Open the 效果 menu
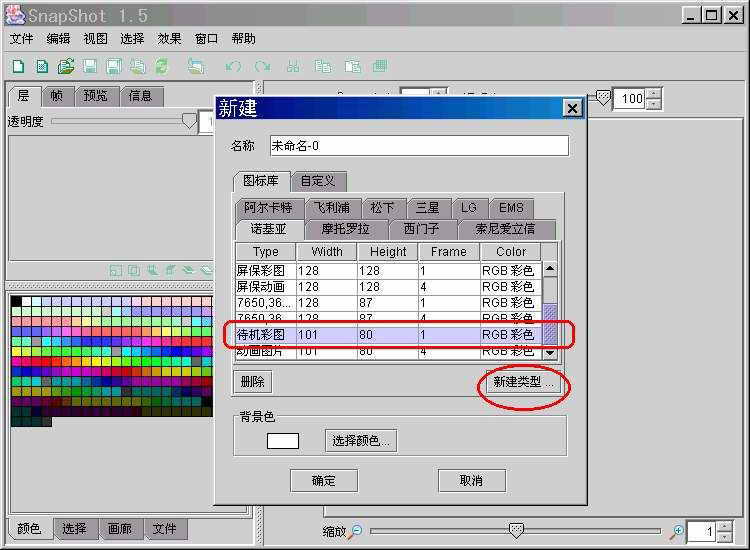The height and width of the screenshot is (550, 750). tap(169, 39)
